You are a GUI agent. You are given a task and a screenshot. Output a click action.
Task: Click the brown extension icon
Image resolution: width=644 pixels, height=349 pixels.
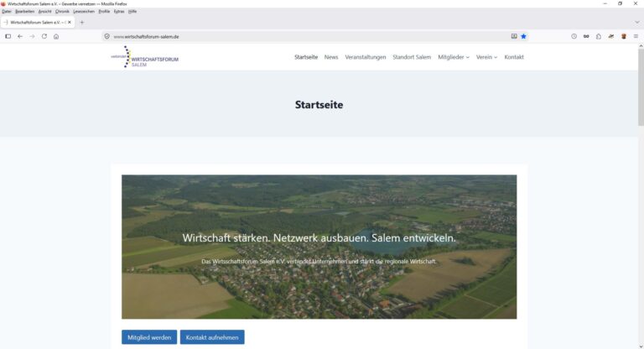[x=624, y=36]
